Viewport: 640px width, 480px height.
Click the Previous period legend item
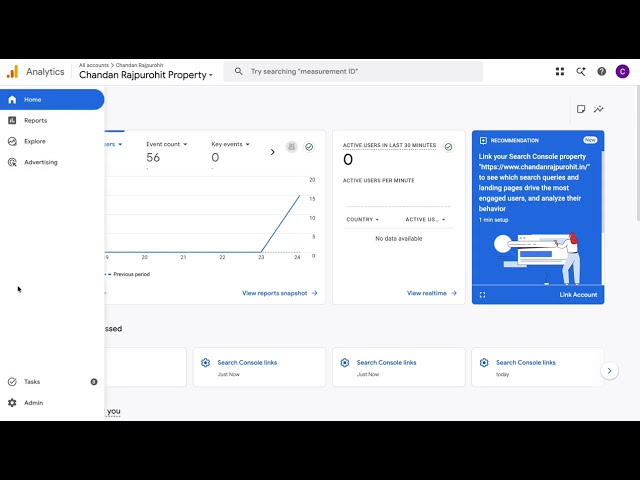(127, 274)
